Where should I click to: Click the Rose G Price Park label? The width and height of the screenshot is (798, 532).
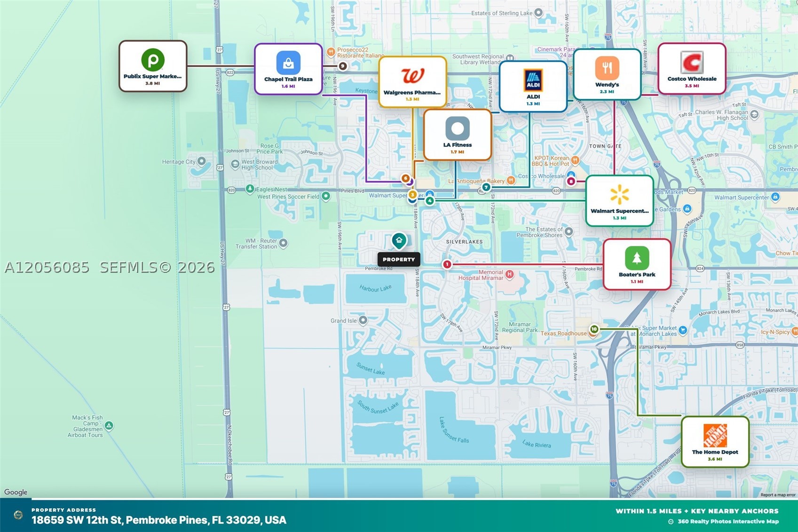pyautogui.click(x=270, y=149)
